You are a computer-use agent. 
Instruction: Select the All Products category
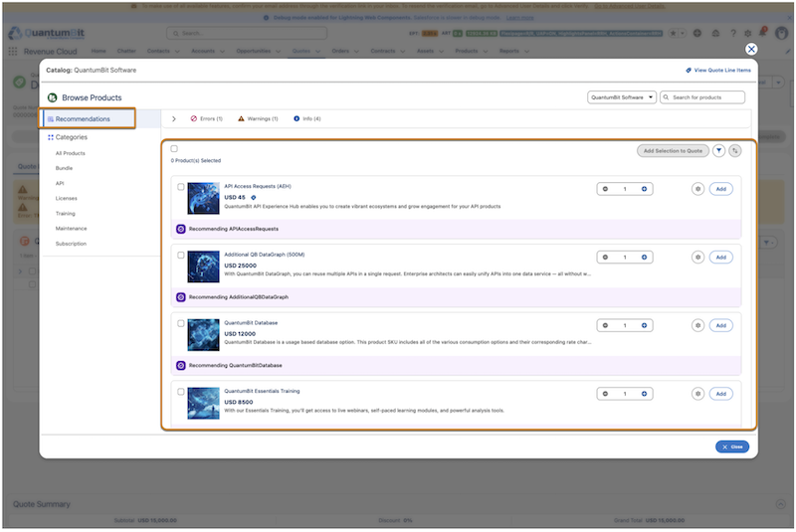[70, 154]
